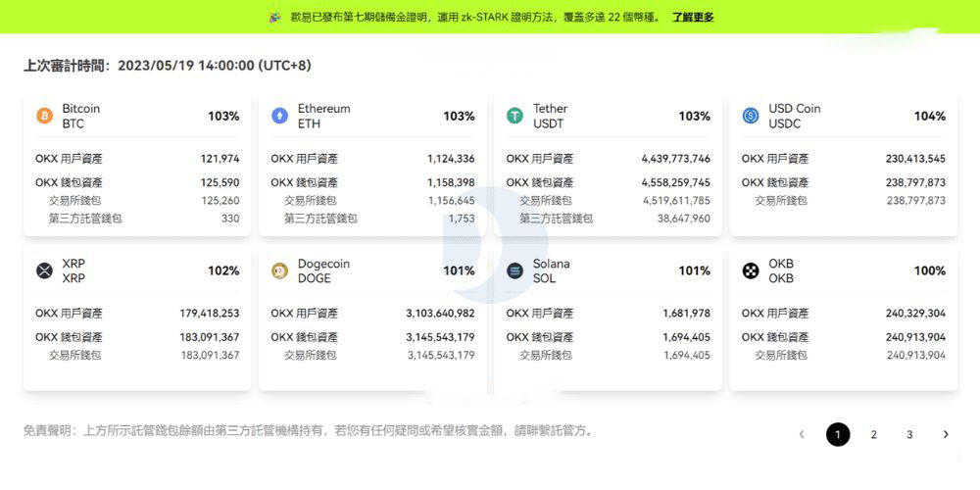The height and width of the screenshot is (490, 980).
Task: Click Bitcoin's 第三方託管錢包 label
Action: [85, 220]
